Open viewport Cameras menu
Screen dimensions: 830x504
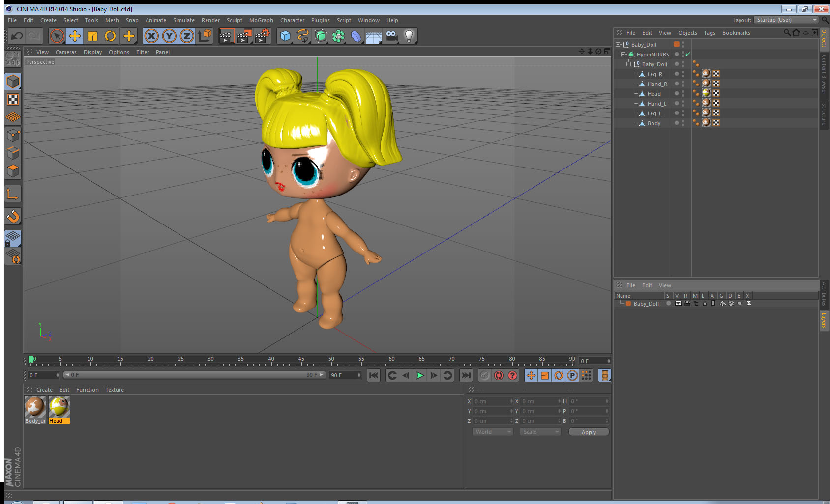[66, 52]
